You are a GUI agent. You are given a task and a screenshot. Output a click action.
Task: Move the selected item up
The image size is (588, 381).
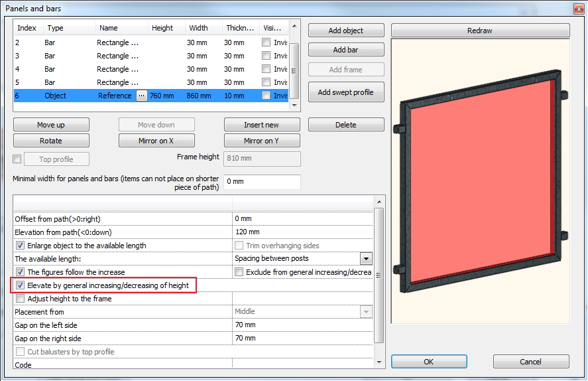tap(51, 125)
